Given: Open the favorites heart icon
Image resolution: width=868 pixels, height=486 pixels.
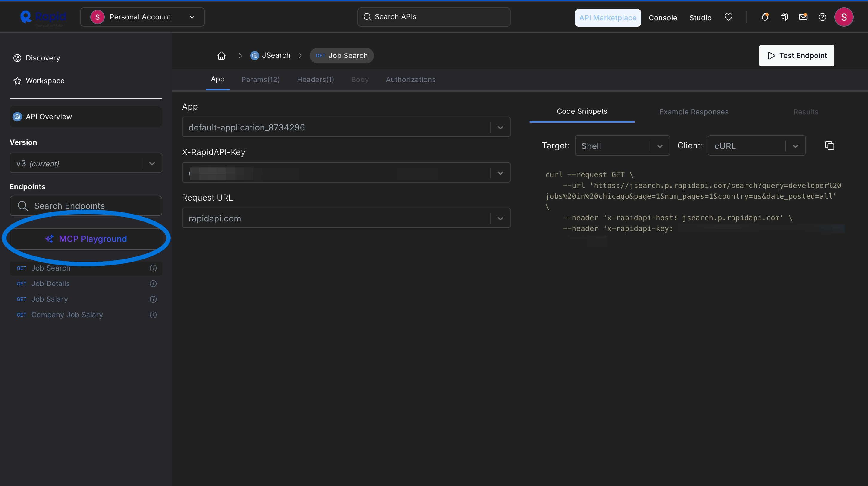Looking at the screenshot, I should click(728, 17).
